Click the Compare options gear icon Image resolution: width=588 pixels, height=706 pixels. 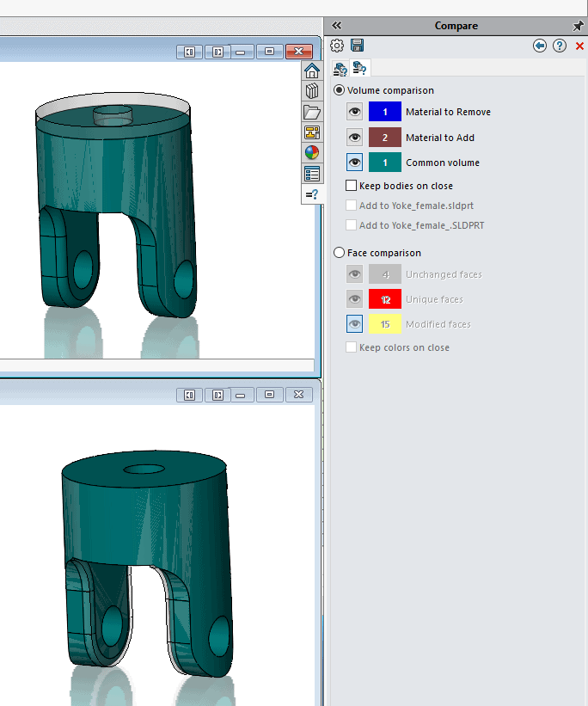(x=338, y=46)
